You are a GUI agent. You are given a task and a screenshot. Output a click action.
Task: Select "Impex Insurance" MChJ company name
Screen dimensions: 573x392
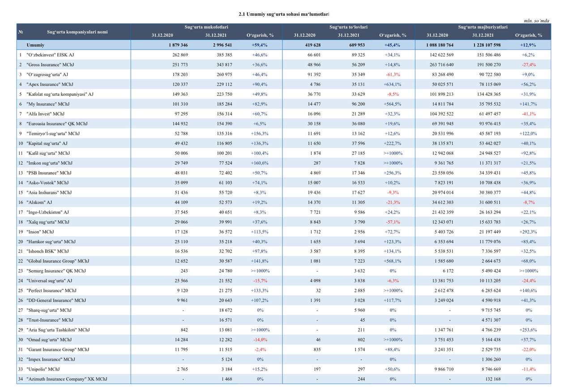(51, 360)
